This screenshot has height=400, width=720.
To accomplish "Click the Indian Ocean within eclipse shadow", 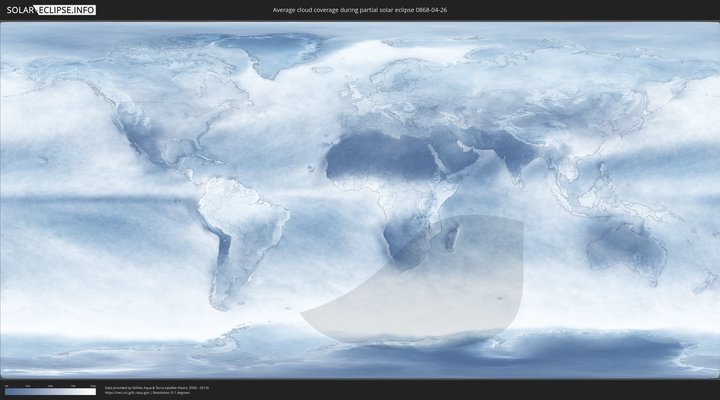I will [x=490, y=260].
